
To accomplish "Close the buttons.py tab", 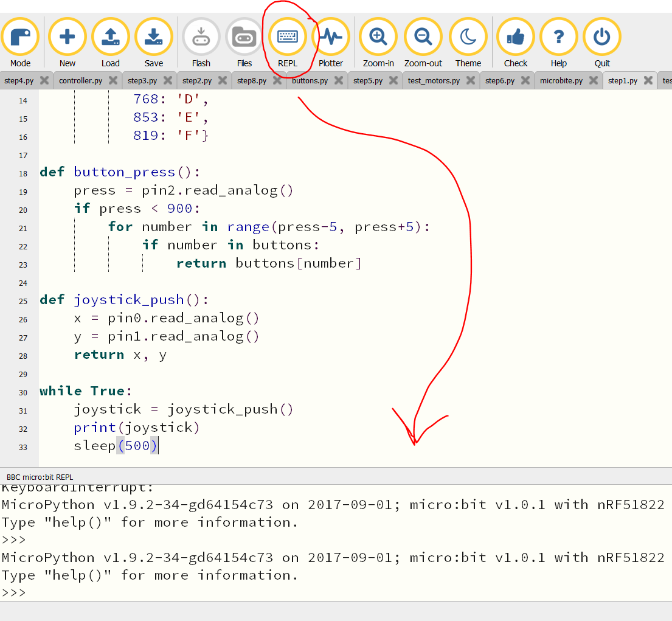I will (337, 80).
